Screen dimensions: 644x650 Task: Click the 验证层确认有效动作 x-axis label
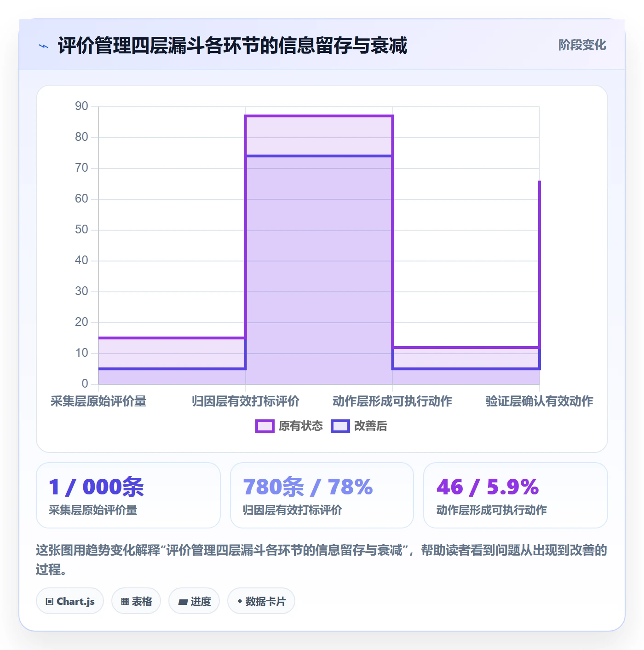coord(540,401)
